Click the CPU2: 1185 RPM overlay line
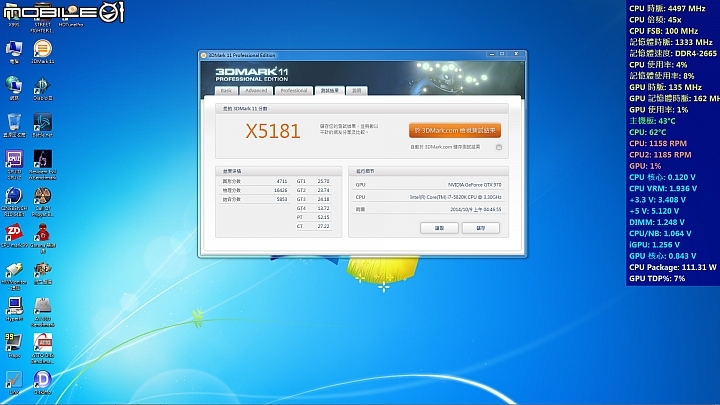 click(x=660, y=155)
